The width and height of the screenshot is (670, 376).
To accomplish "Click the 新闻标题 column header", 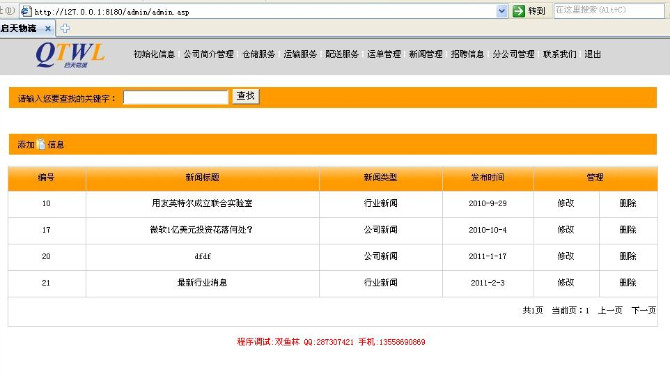I will (203, 177).
